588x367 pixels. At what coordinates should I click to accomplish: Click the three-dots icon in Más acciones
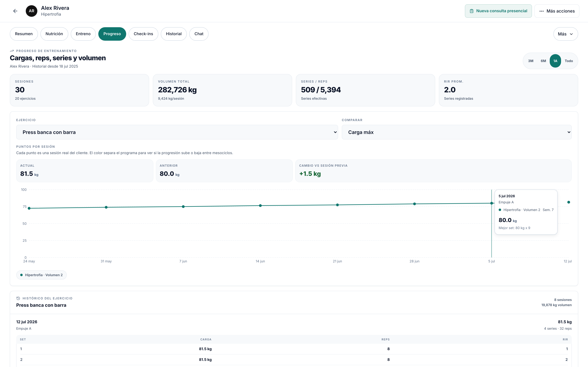(x=542, y=11)
